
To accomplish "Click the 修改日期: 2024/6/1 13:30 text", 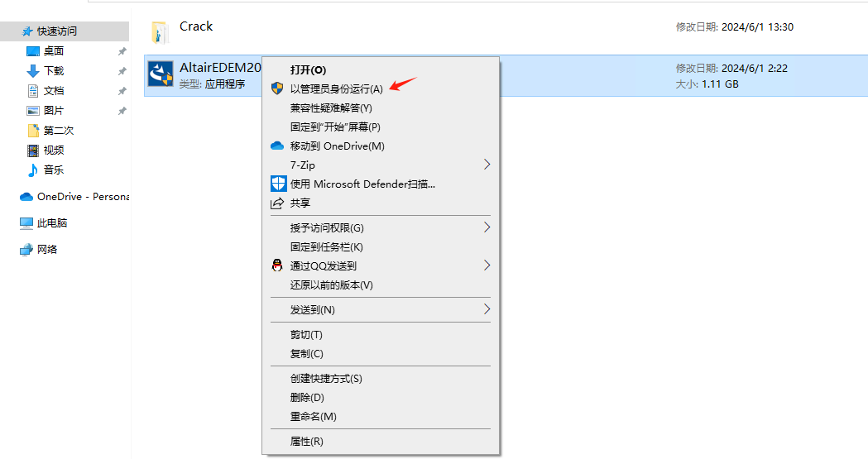I will [735, 27].
